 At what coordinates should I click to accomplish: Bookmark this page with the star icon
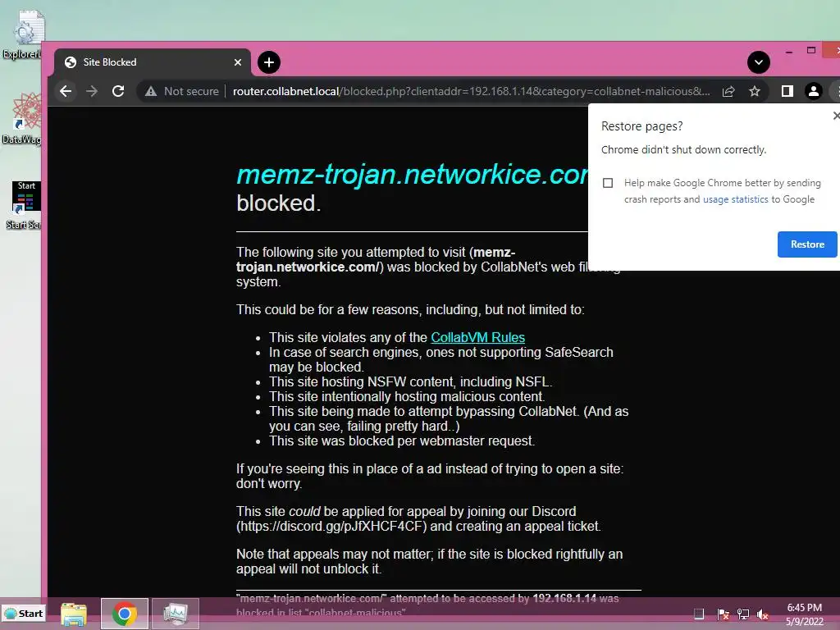[x=755, y=92]
